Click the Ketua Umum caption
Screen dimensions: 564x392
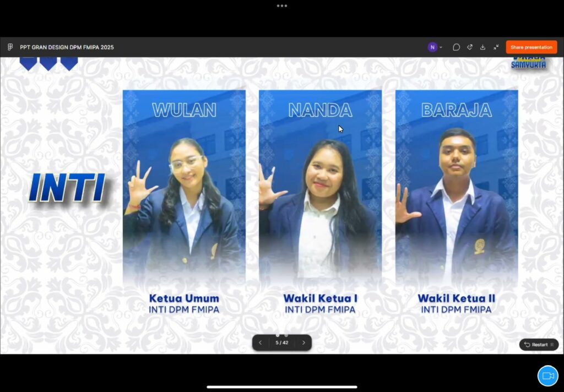click(184, 298)
